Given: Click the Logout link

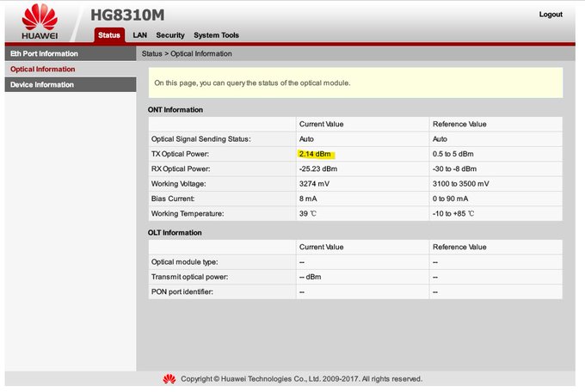Looking at the screenshot, I should (551, 14).
